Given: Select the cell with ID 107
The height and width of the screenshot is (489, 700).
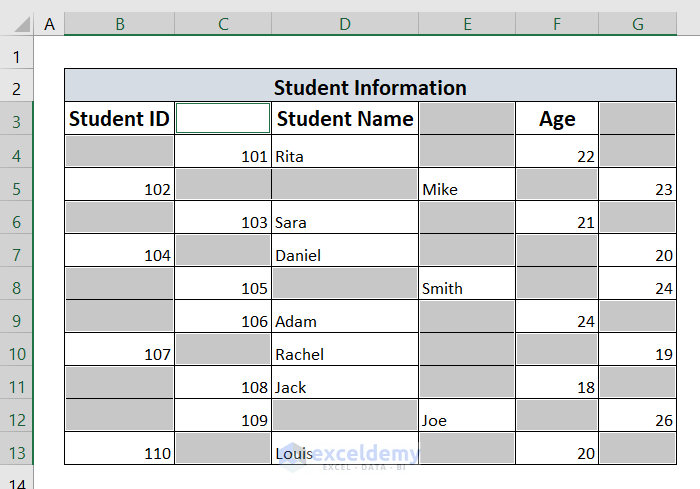Looking at the screenshot, I should 119,354.
